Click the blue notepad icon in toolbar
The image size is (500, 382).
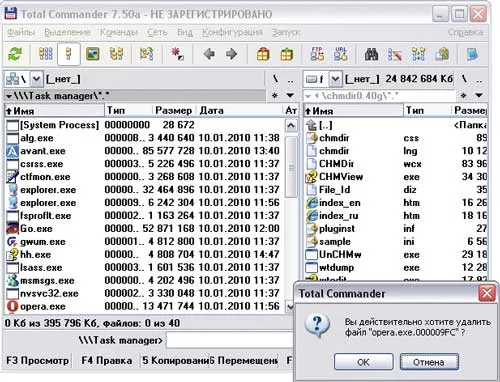(x=472, y=54)
